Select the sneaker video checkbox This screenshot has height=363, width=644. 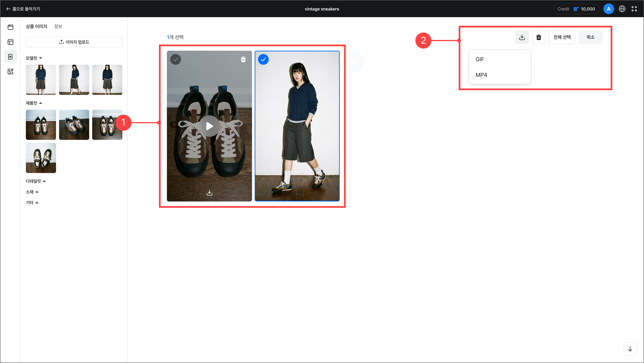click(x=176, y=59)
